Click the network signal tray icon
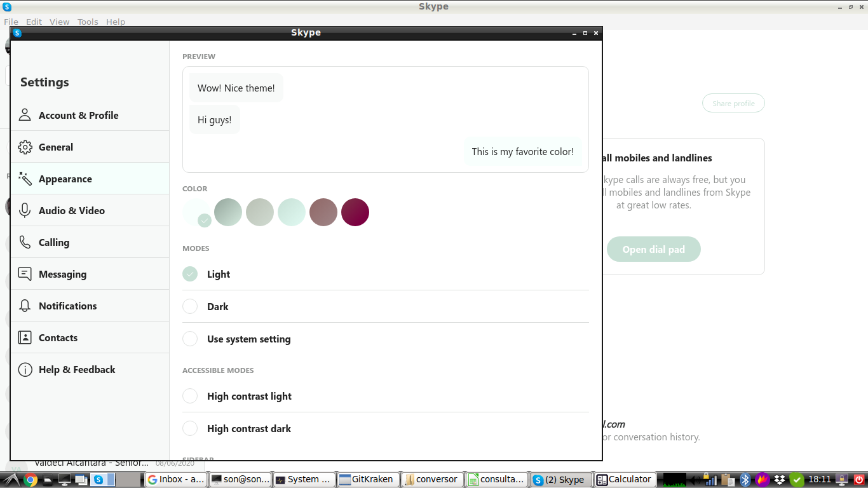 pyautogui.click(x=711, y=481)
